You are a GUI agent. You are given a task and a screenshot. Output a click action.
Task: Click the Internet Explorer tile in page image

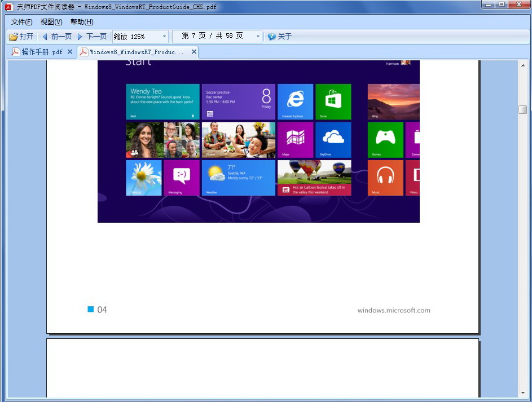[295, 101]
